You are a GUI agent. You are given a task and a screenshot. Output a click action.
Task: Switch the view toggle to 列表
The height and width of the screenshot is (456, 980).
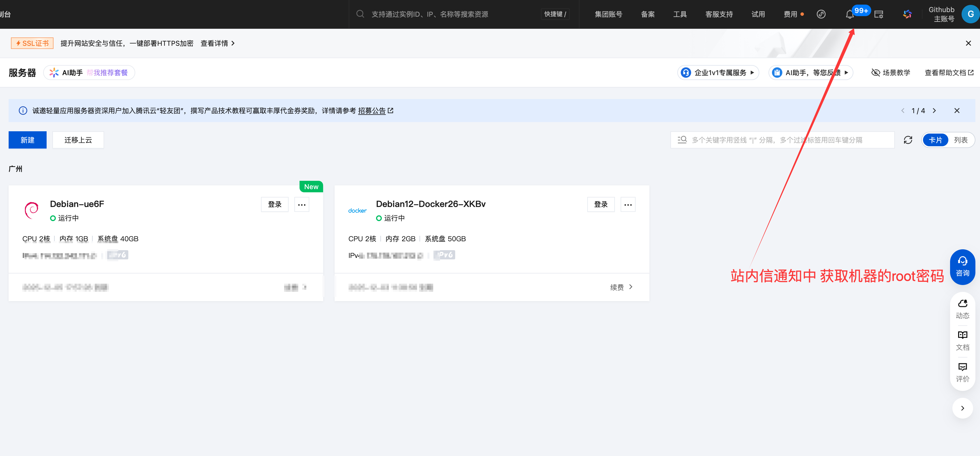[961, 140]
